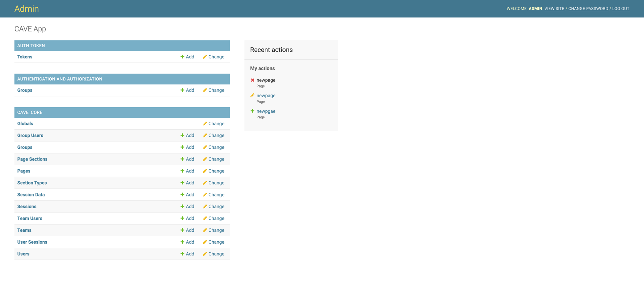Image resolution: width=644 pixels, height=306 pixels.
Task: Click the green plus icon to add Session Data
Action: [182, 195]
